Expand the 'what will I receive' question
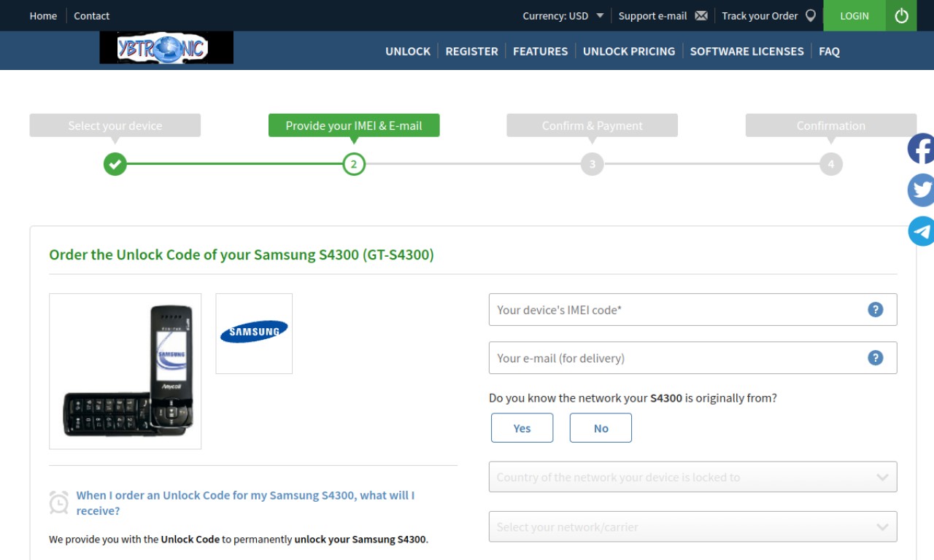Viewport: 934px width, 560px height. (x=245, y=503)
